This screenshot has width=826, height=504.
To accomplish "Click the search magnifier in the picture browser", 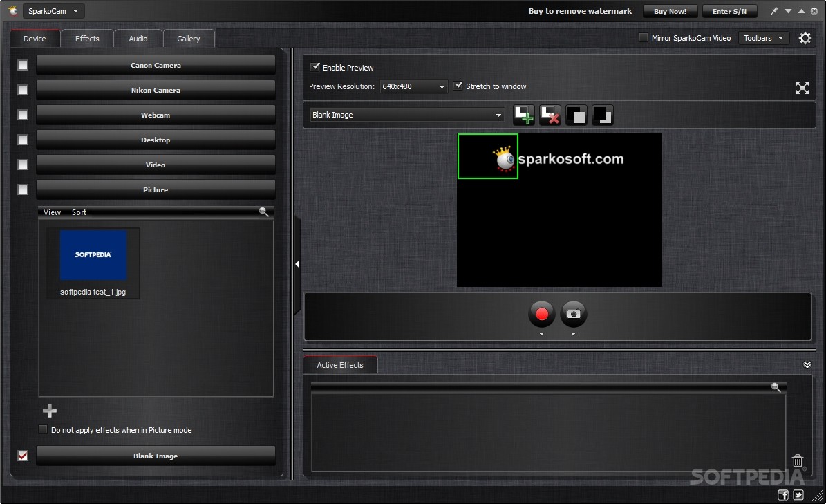I will 263,212.
